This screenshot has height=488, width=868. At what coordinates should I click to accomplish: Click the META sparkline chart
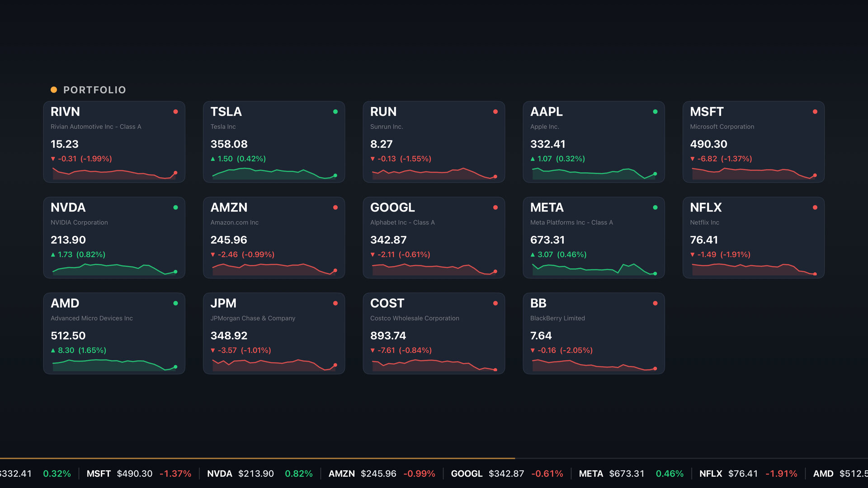click(594, 269)
